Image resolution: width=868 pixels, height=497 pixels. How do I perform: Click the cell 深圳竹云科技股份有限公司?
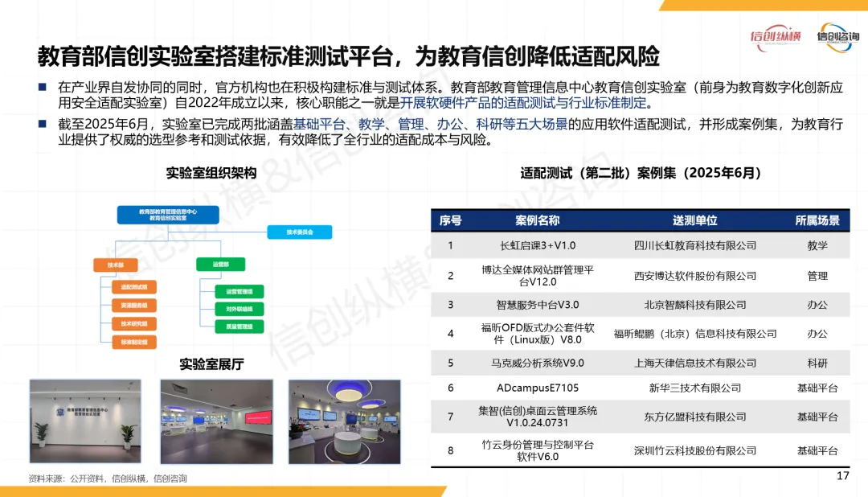click(x=694, y=450)
